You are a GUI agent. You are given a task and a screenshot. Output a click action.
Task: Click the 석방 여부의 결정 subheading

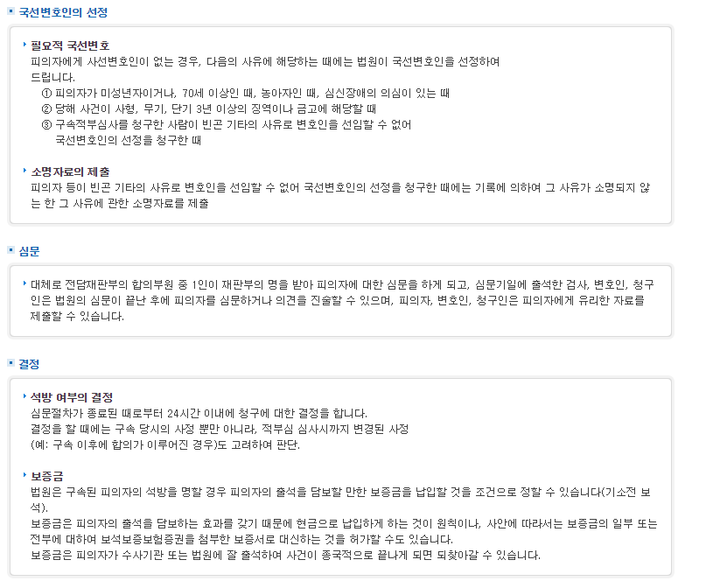[x=72, y=397]
